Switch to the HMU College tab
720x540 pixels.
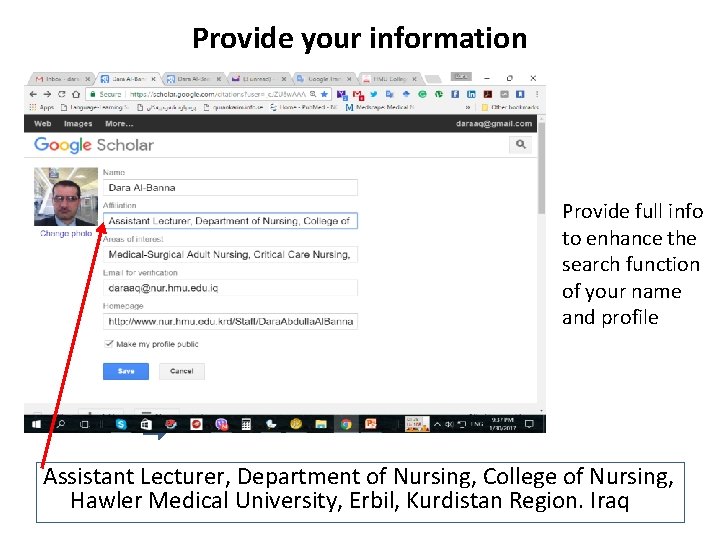pos(389,79)
